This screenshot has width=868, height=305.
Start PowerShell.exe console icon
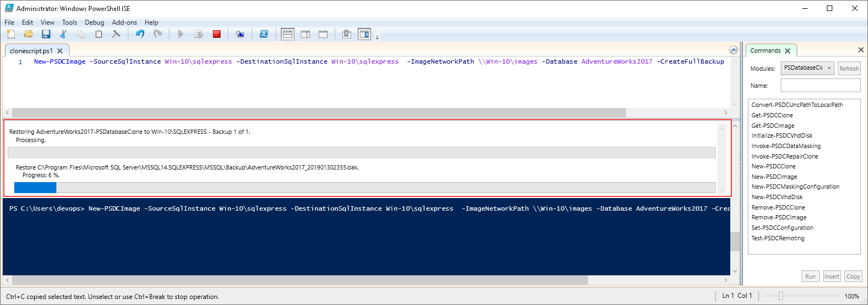pos(264,34)
